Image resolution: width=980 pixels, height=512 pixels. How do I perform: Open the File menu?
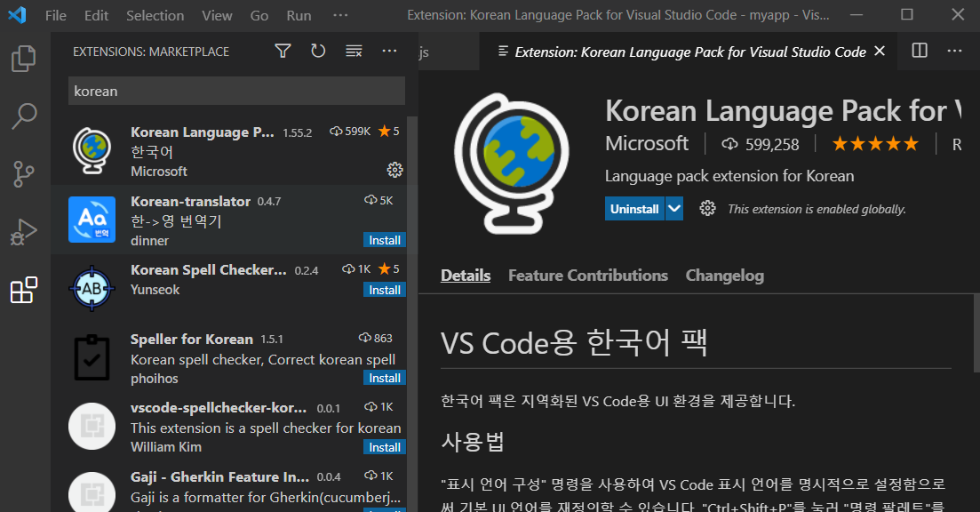[x=56, y=16]
